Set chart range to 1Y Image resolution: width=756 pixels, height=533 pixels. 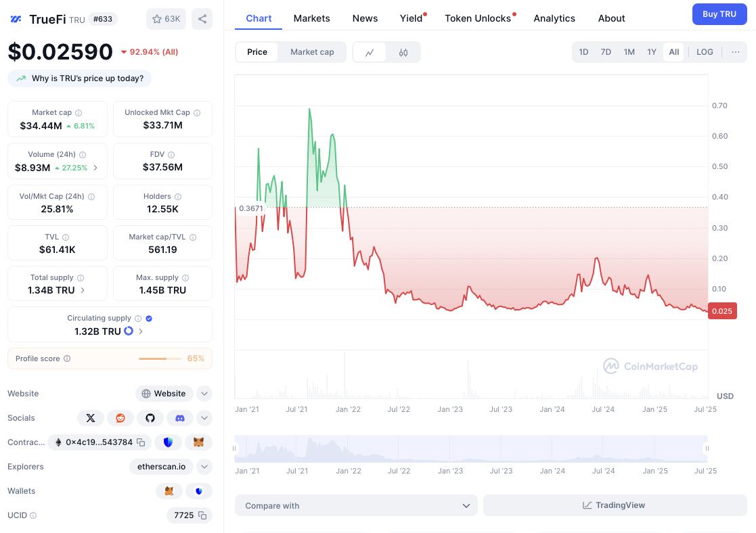click(x=652, y=52)
